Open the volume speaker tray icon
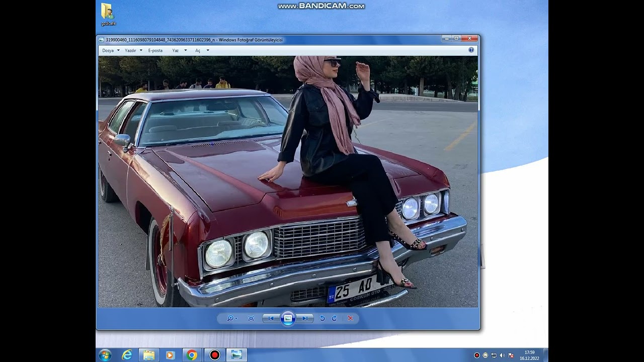This screenshot has width=644, height=362. (x=502, y=355)
